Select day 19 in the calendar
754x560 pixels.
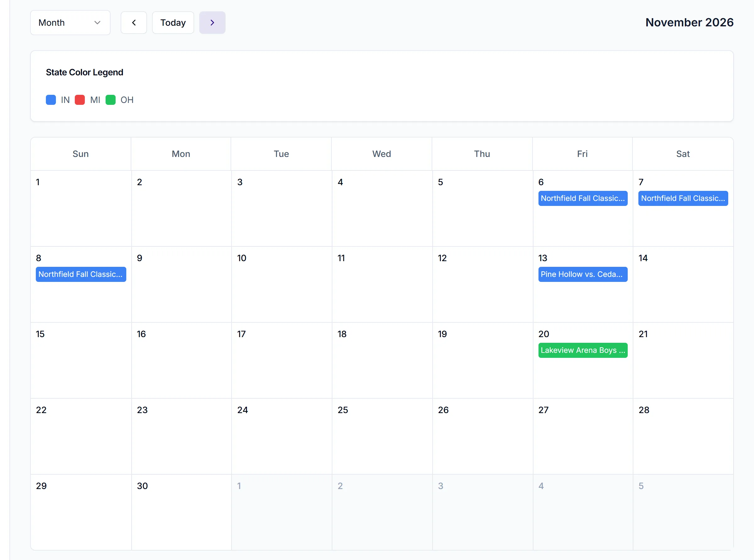point(482,360)
